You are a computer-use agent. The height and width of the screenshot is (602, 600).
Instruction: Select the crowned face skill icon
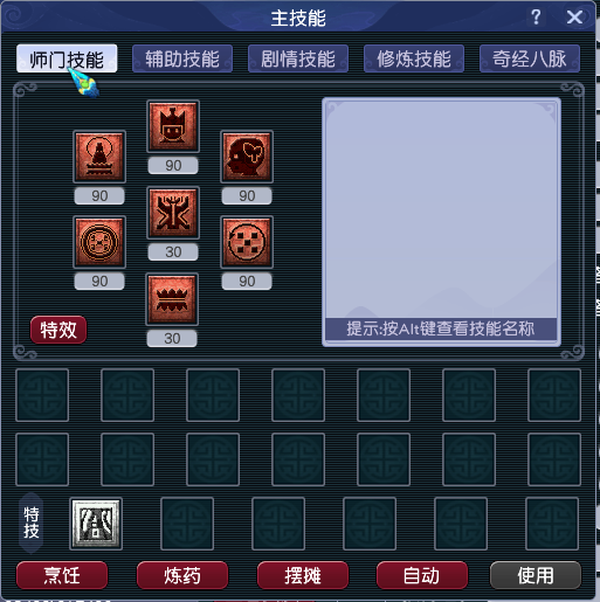click(x=173, y=126)
